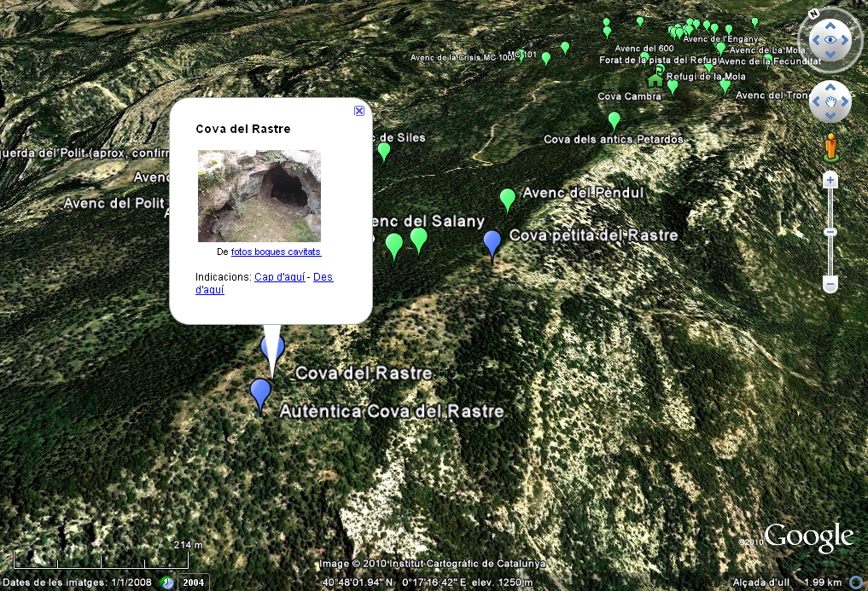Click the Cova petita del Rastre blue pin
The height and width of the screenshot is (591, 868).
tap(492, 245)
